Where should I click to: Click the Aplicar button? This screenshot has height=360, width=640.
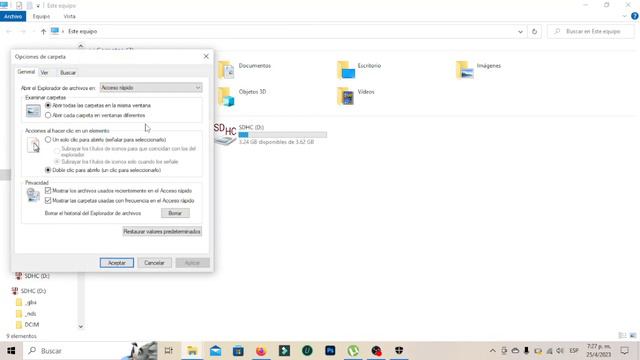point(192,263)
